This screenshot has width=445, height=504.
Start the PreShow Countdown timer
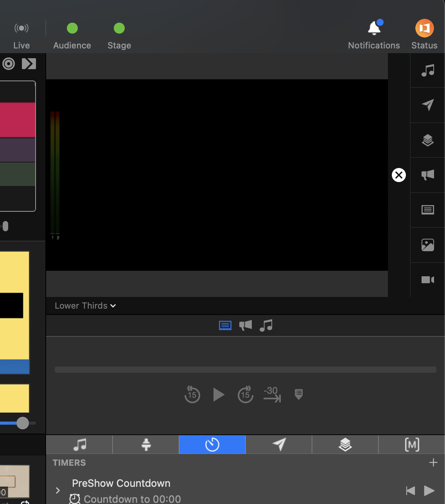(x=429, y=491)
